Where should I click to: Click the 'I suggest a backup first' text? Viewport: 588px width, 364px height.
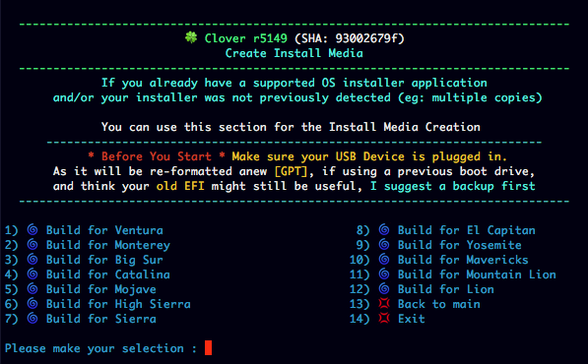[453, 186]
